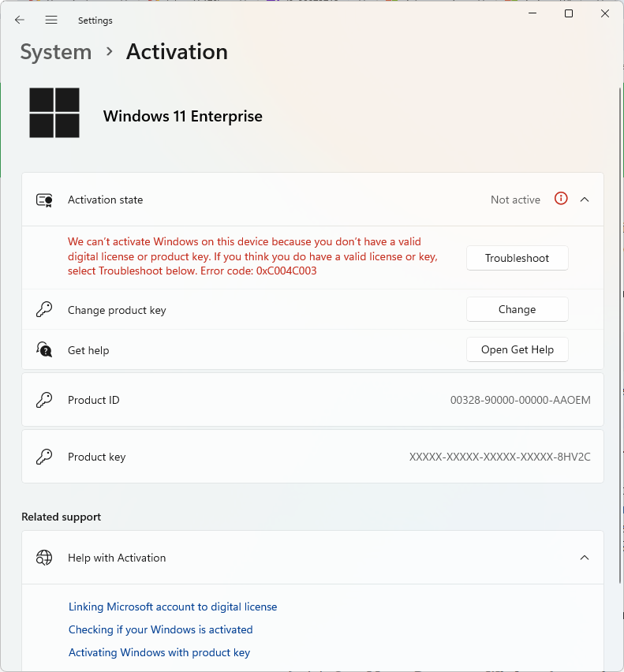Open Checking if your Windows is activated

click(x=161, y=629)
